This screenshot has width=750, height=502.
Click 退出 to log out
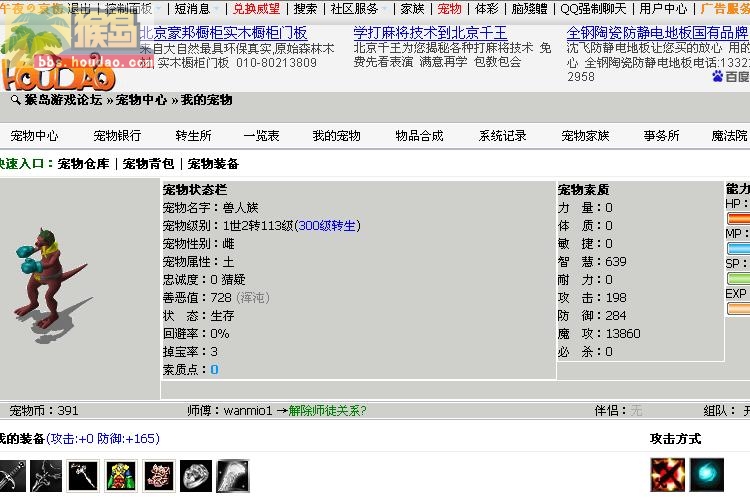(x=79, y=8)
